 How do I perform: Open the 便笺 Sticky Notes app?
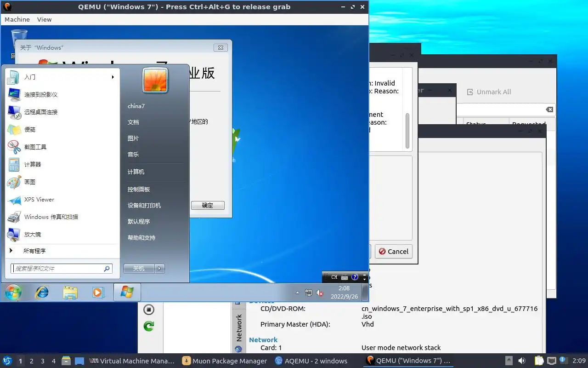pyautogui.click(x=62, y=129)
